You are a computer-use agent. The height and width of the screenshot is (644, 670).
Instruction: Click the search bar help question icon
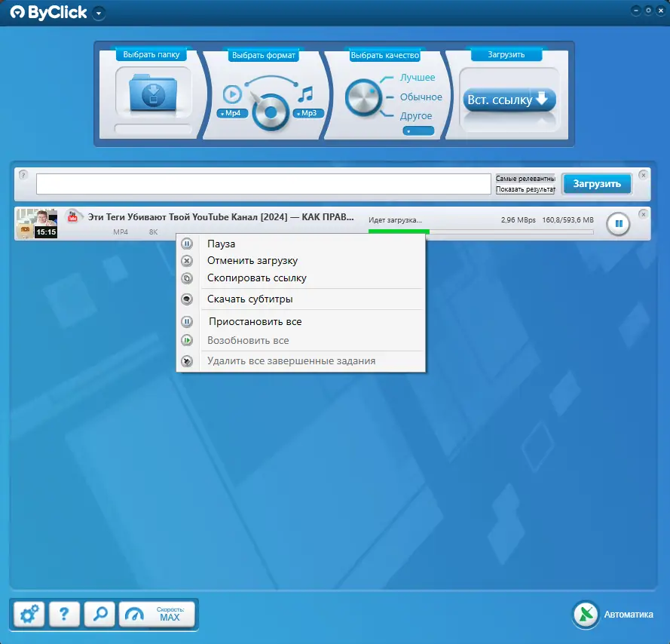23,175
